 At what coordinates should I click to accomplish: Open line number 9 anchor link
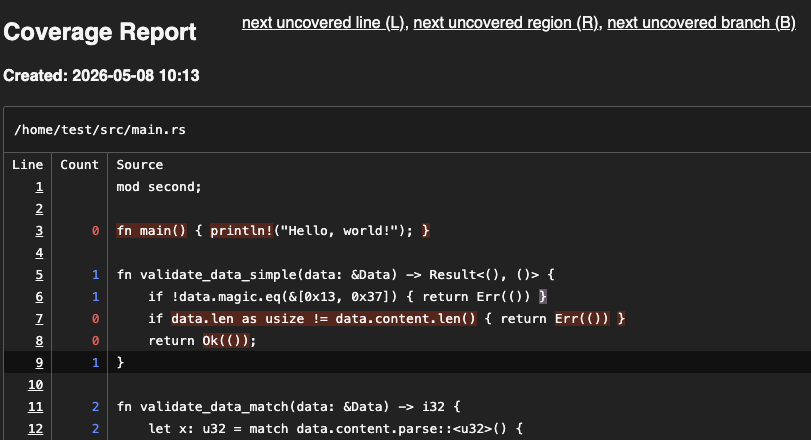pos(39,362)
